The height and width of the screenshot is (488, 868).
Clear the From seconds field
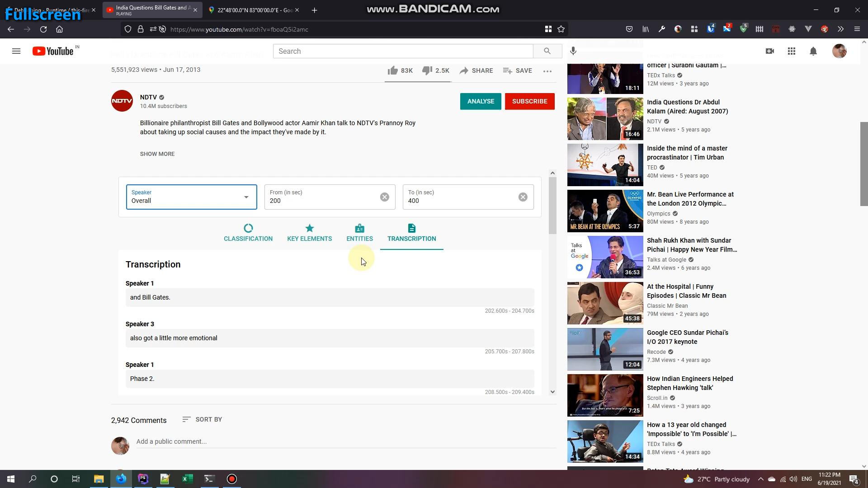[x=384, y=197]
